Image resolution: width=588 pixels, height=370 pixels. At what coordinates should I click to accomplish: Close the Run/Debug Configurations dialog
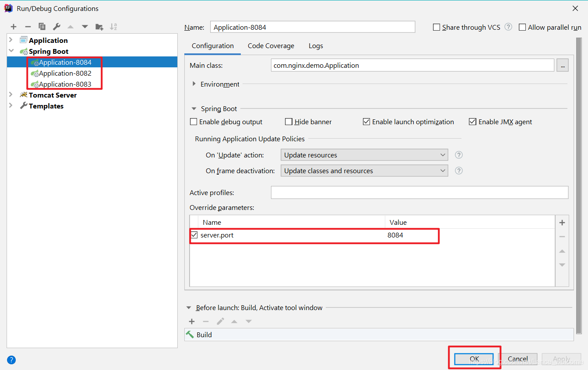click(x=575, y=8)
